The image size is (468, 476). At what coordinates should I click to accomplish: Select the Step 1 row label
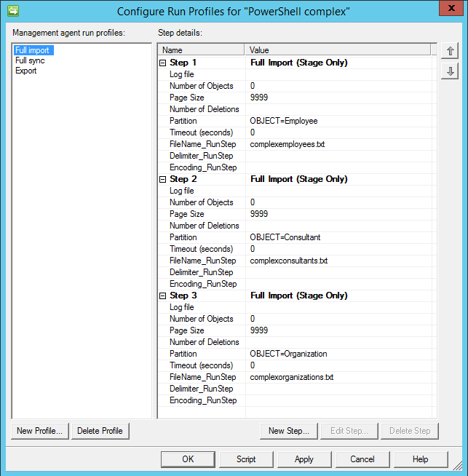click(x=183, y=63)
